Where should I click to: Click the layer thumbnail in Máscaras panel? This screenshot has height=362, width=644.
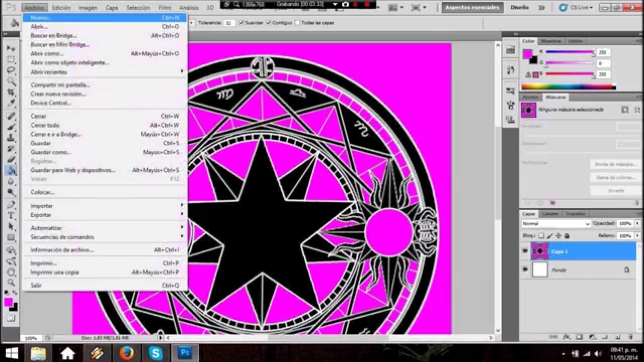pos(529,110)
